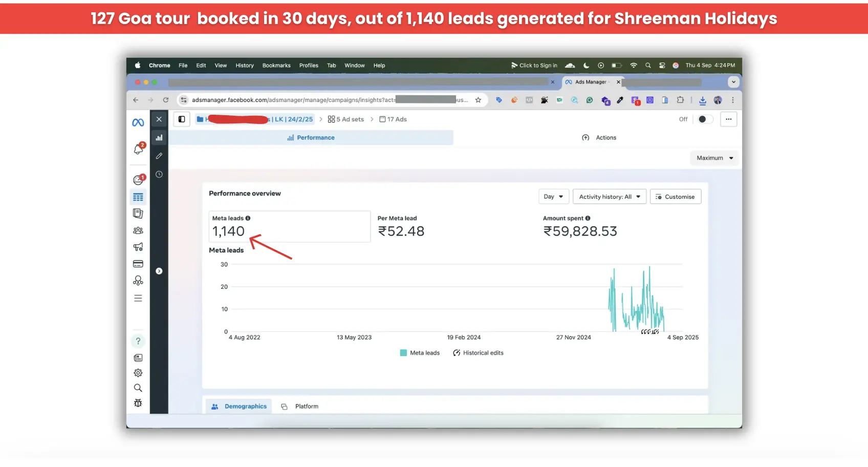868x467 pixels.
Task: Expand the tab search dropdown arrow
Action: click(733, 82)
